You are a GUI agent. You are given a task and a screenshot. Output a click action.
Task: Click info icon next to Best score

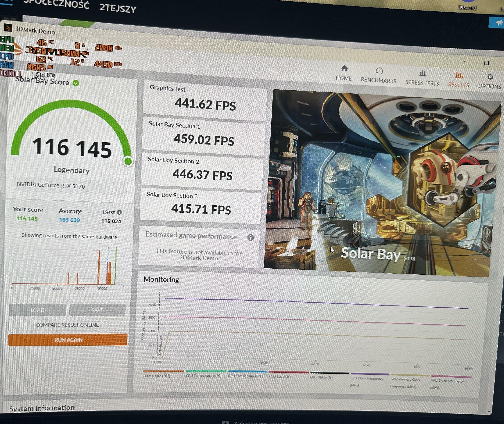[119, 212]
